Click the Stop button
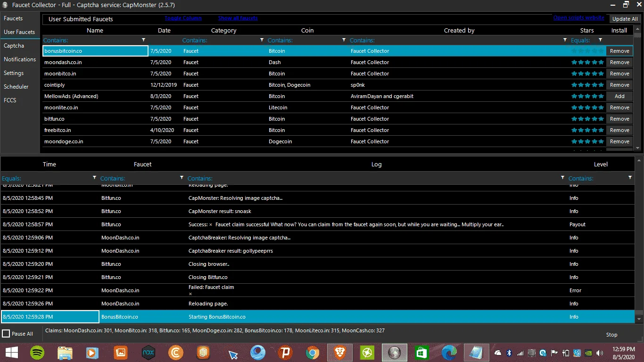This screenshot has height=362, width=644. coord(611,335)
